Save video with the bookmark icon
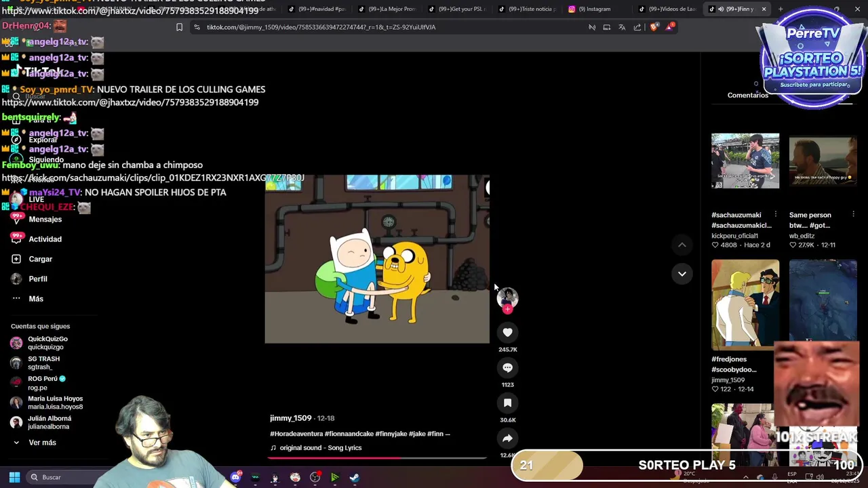This screenshot has width=868, height=488. point(507,403)
